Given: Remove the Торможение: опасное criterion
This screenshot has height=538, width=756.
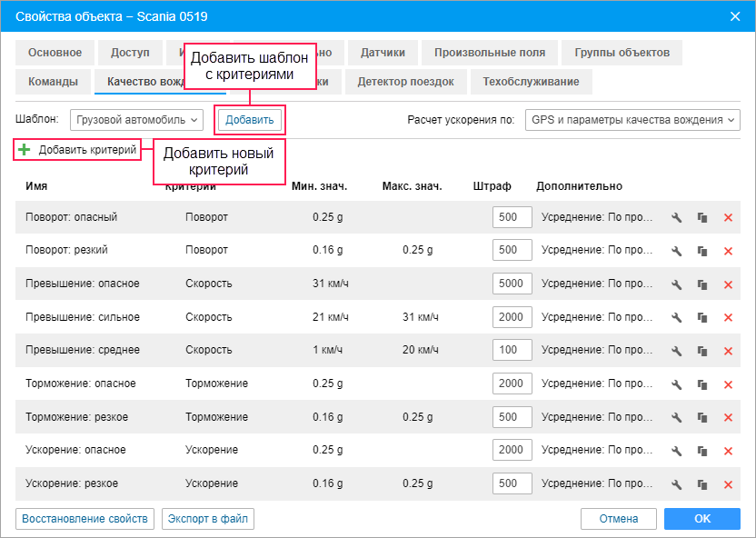Looking at the screenshot, I should (727, 384).
